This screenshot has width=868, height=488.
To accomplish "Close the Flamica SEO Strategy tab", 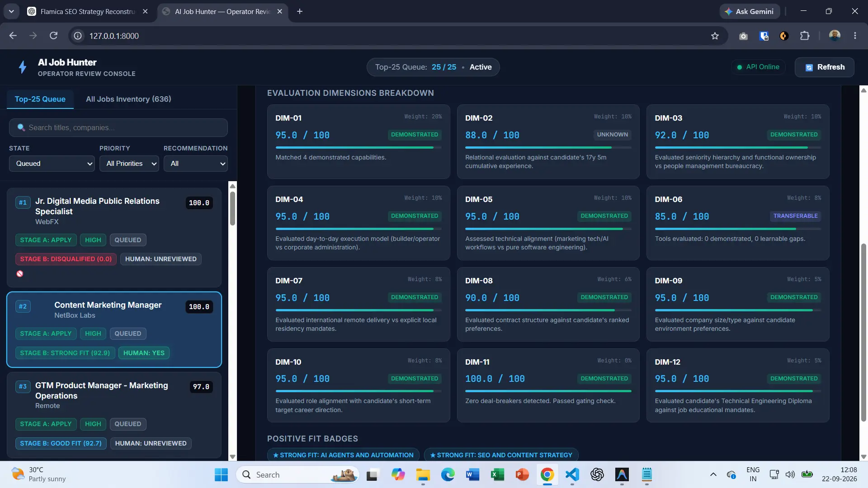I will point(145,11).
